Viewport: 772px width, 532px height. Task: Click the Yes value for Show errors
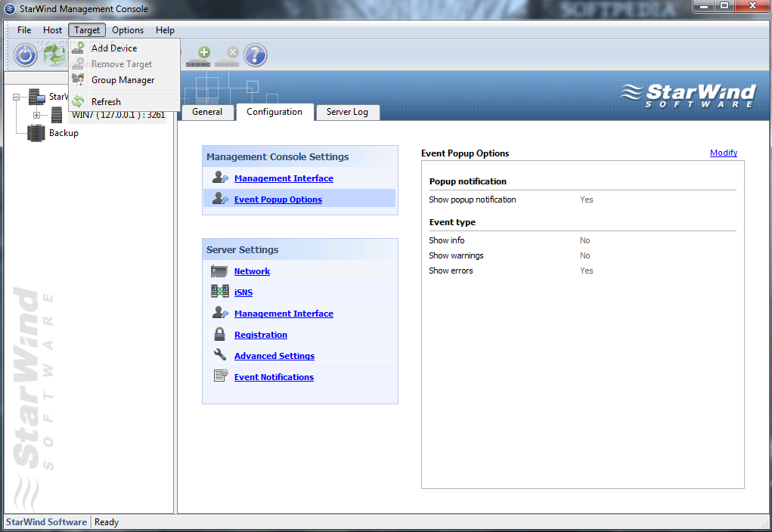click(587, 271)
